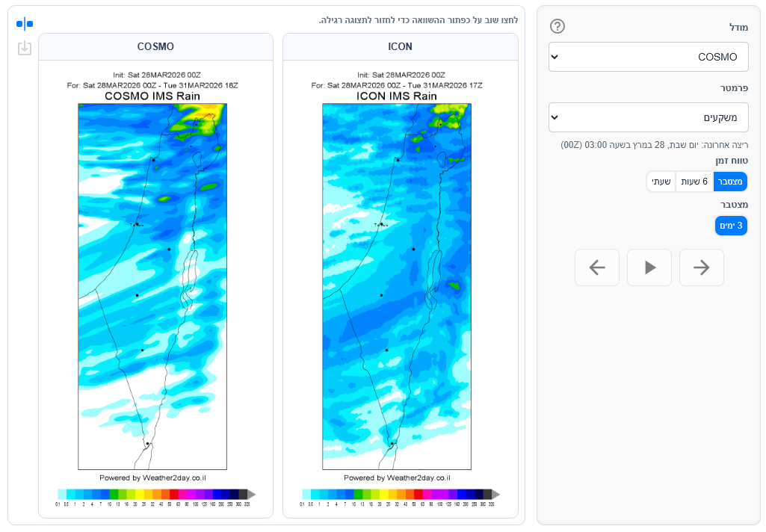Click the question mark help icon
Image resolution: width=766 pixels, height=532 pixels.
pyautogui.click(x=557, y=27)
